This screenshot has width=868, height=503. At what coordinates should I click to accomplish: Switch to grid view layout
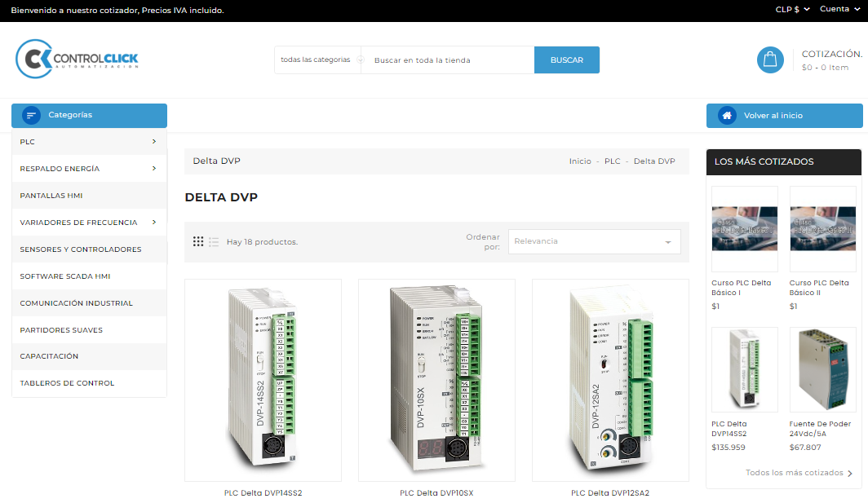tap(198, 242)
